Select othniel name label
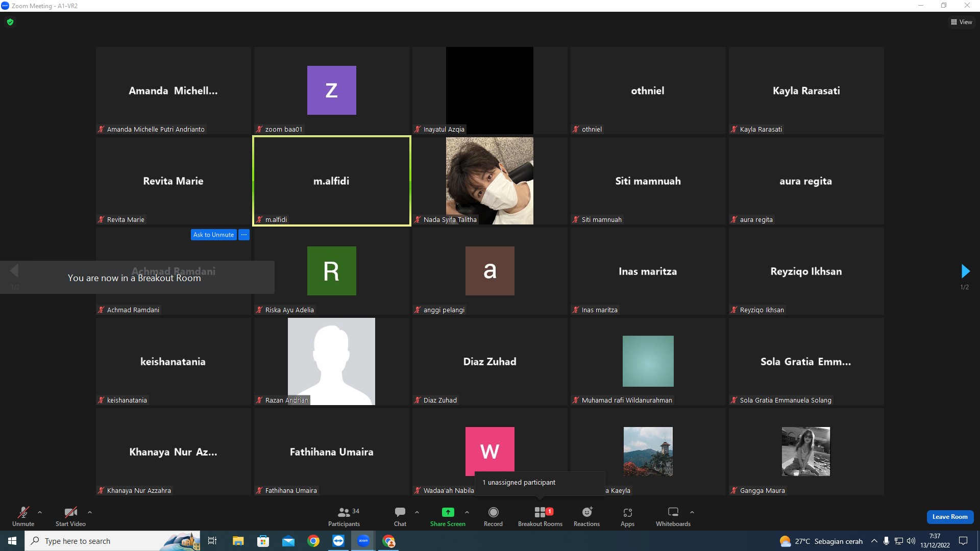Viewport: 980px width, 551px height. (592, 130)
